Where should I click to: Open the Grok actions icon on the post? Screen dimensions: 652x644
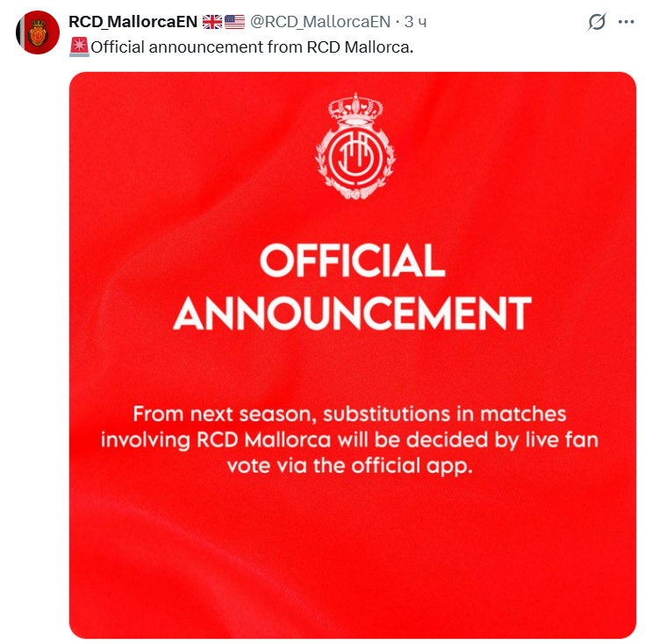click(x=597, y=22)
